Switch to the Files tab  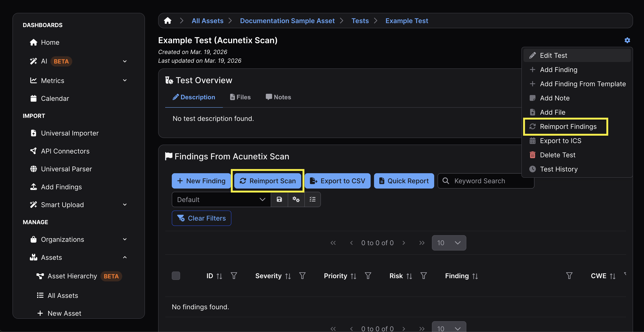(x=240, y=97)
